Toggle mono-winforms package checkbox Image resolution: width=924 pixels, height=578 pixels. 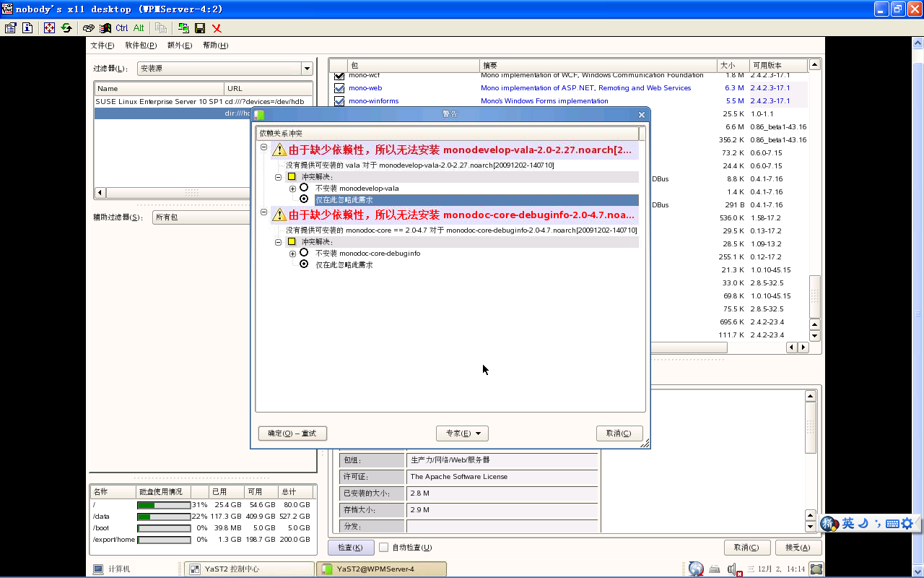[339, 101]
